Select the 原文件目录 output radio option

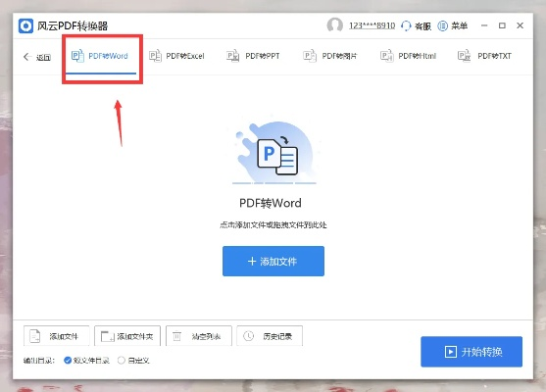[86, 361]
